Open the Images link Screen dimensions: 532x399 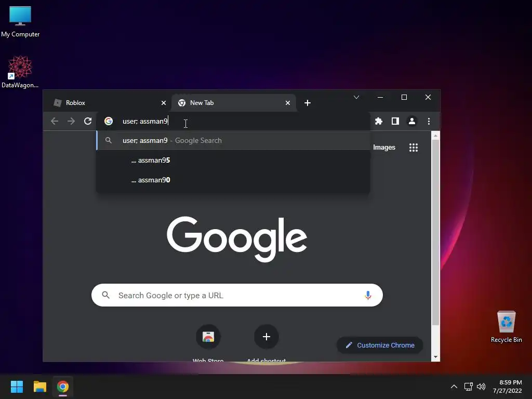coord(384,147)
